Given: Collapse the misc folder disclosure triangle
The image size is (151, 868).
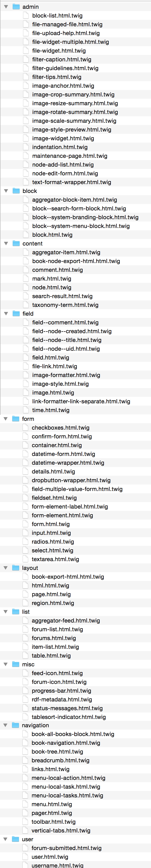Looking at the screenshot, I should click(x=5, y=664).
